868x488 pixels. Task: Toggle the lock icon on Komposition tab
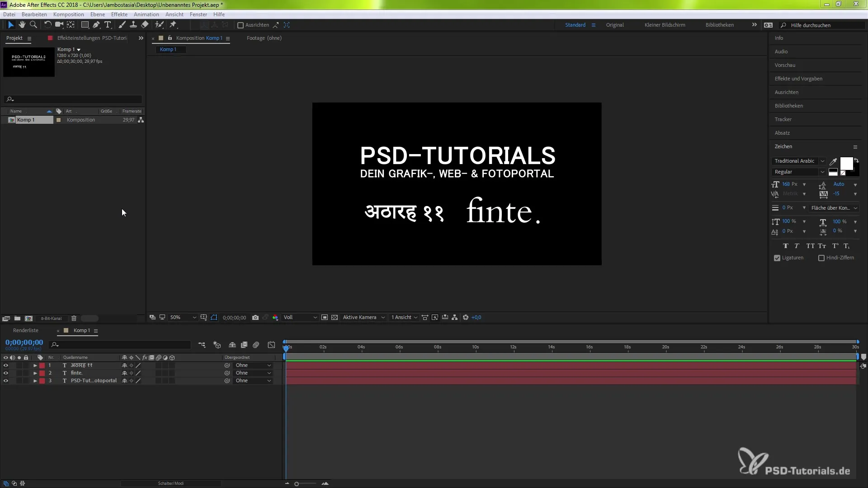point(170,38)
